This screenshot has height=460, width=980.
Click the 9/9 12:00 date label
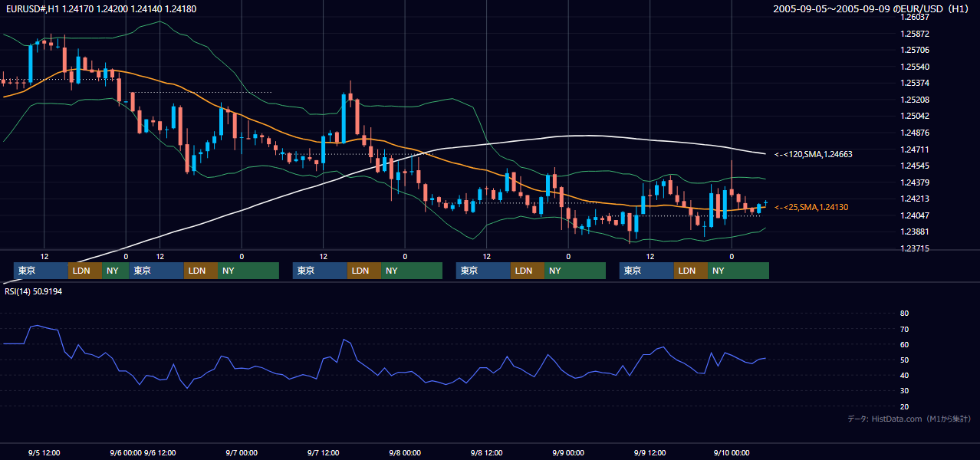[649, 453]
